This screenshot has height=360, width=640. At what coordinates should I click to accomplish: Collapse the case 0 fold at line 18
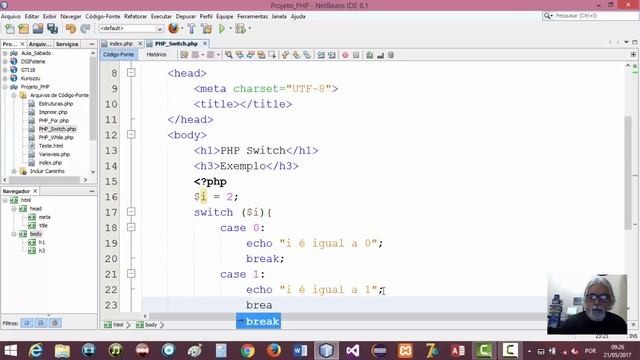coord(131,227)
